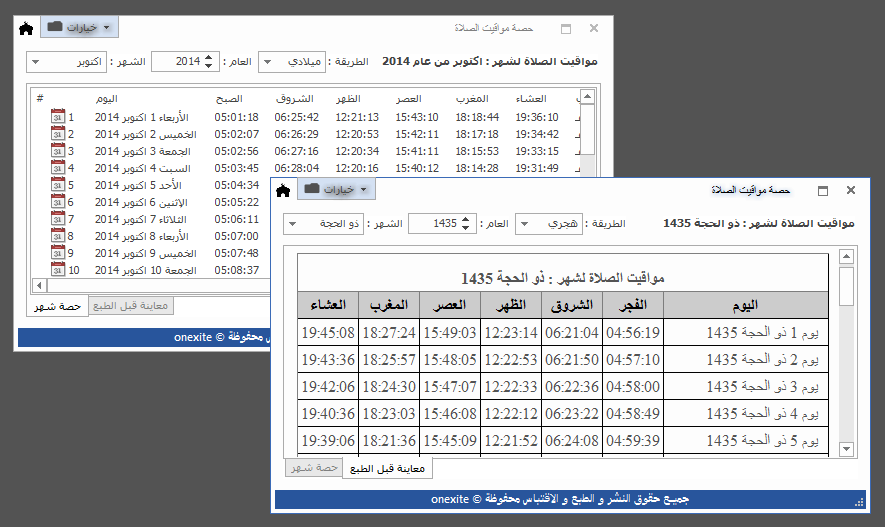Screen dimensions: 885x527
Task: Open the خيارات options menu in back window
Action: 79,27
